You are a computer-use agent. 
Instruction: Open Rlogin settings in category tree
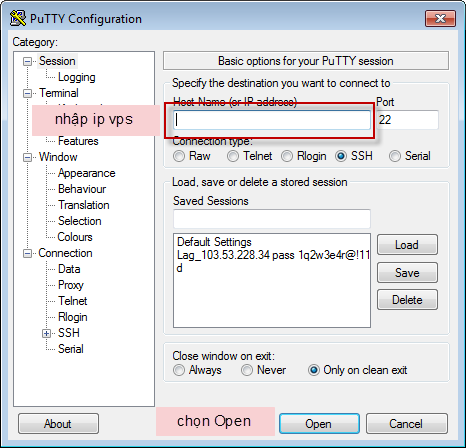tap(73, 317)
